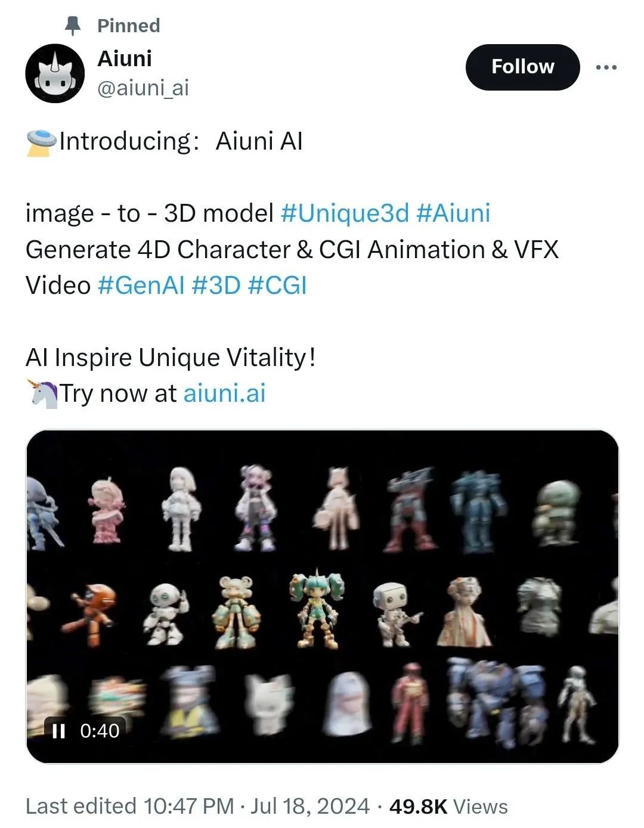Viewport: 644px width, 828px height.
Task: Visit the aiuni.ai website link
Action: [x=224, y=393]
